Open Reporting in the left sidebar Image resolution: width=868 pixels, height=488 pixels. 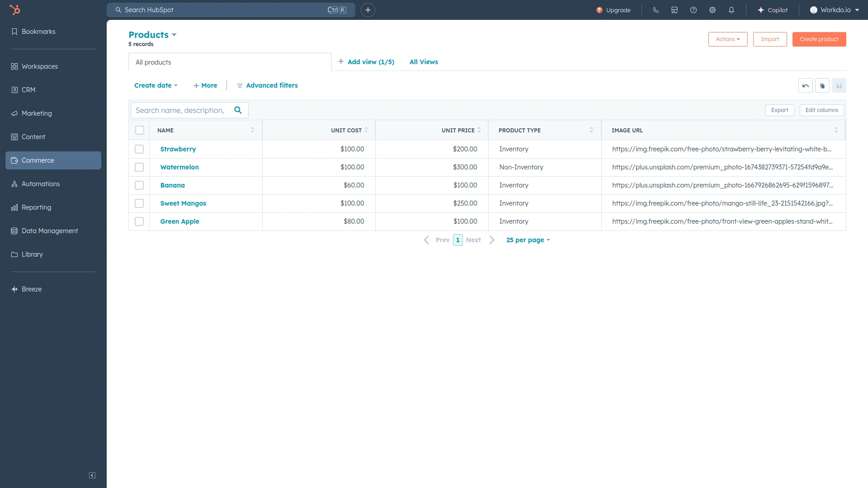[x=36, y=207]
